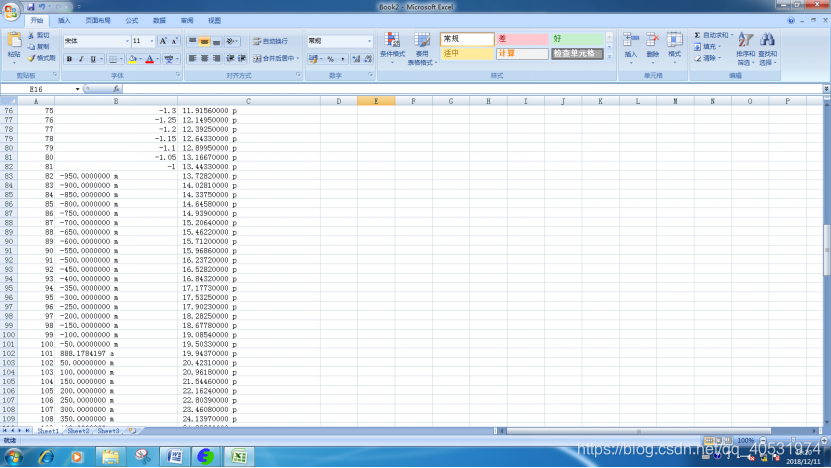
Task: Click the Paste (粘贴) icon
Action: (14, 41)
